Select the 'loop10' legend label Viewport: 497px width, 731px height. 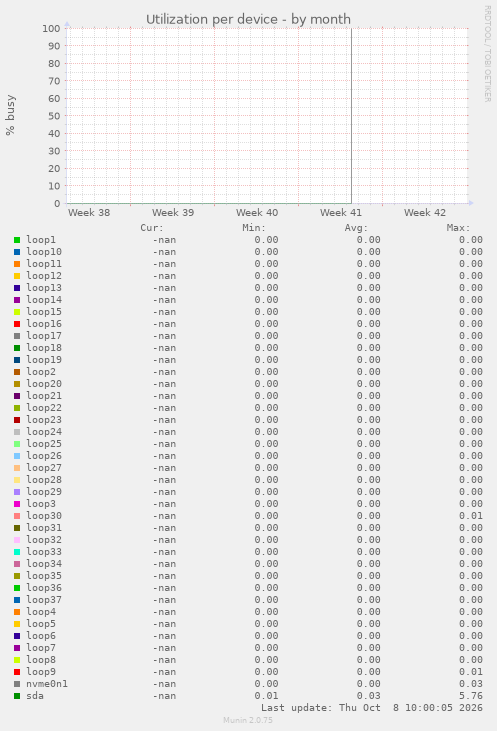(x=44, y=252)
